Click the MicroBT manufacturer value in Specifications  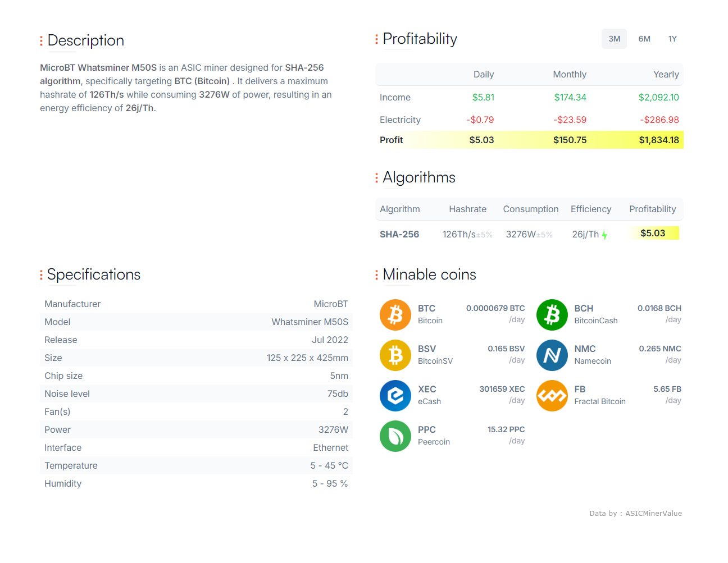[x=331, y=304]
